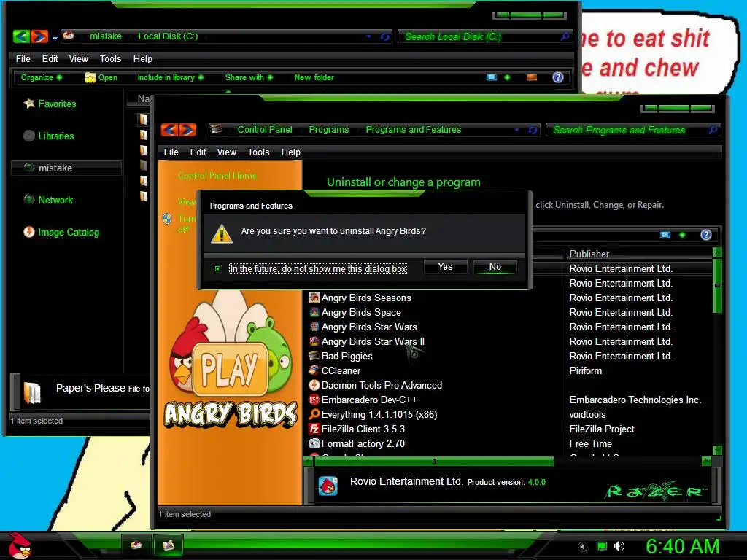Open View menu in Local Disk window
The width and height of the screenshot is (747, 560).
tap(79, 58)
